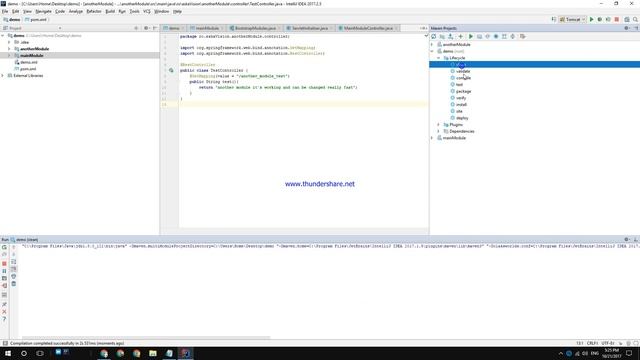Expand Dependencies node
The height and width of the screenshot is (360, 640).
pyautogui.click(x=439, y=131)
